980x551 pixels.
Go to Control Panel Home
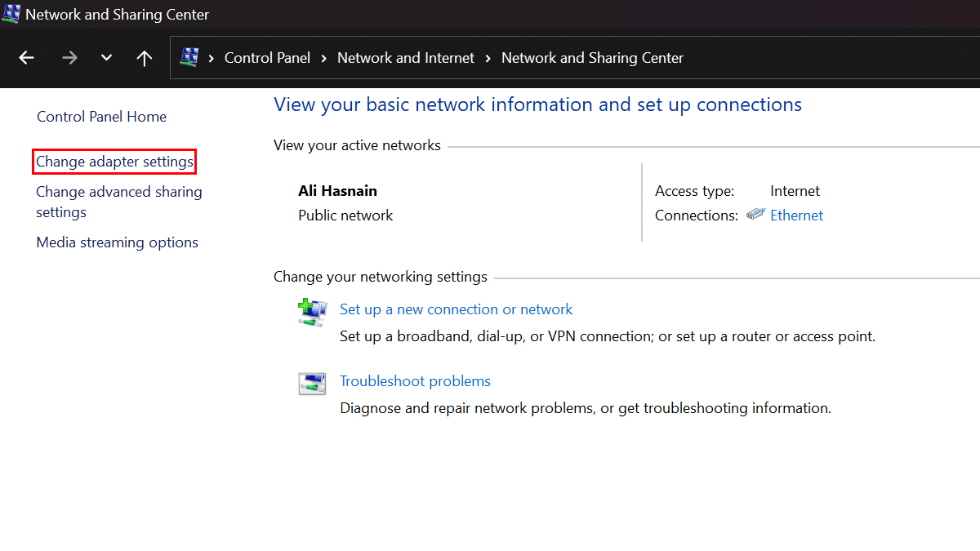(x=101, y=116)
